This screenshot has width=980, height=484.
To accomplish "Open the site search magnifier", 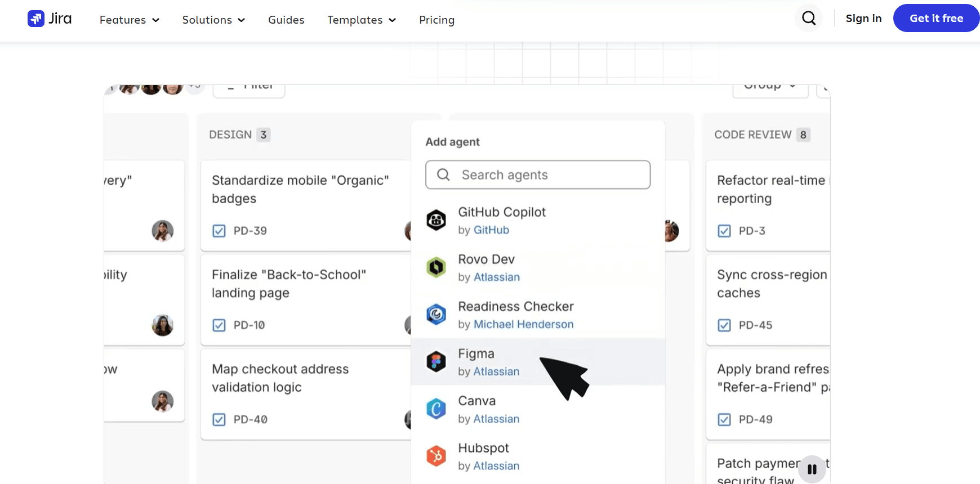I will (809, 19).
